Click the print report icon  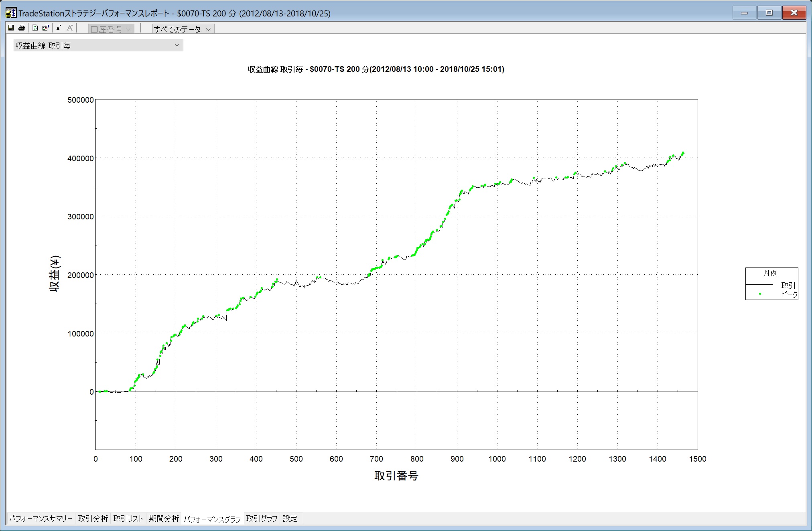(x=22, y=28)
